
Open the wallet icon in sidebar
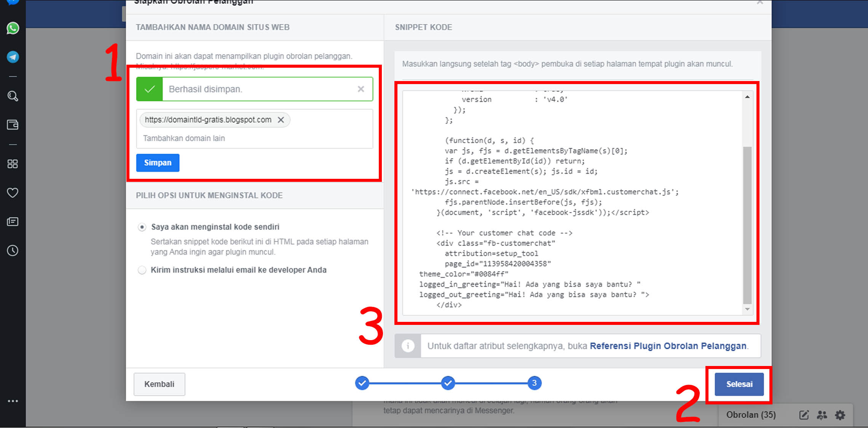coord(13,124)
